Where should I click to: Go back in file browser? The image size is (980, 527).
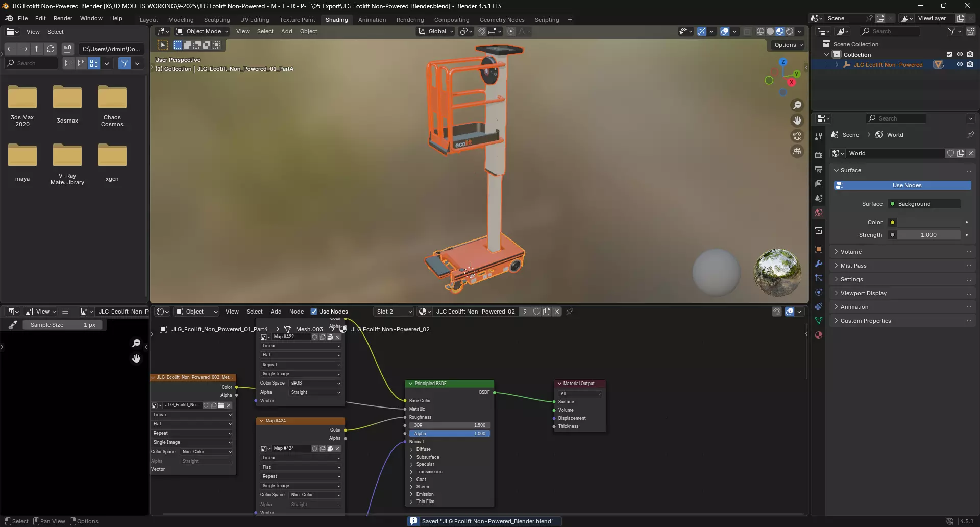pyautogui.click(x=11, y=49)
